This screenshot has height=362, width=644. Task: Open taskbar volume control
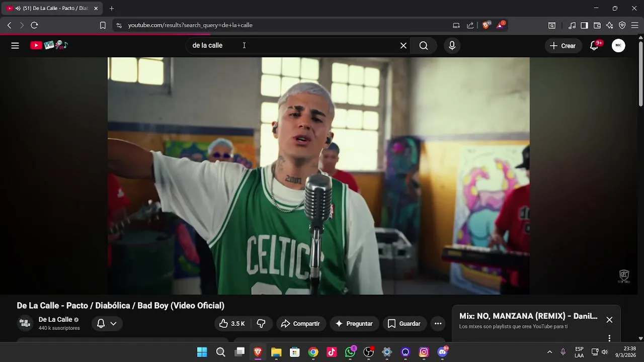(x=605, y=352)
